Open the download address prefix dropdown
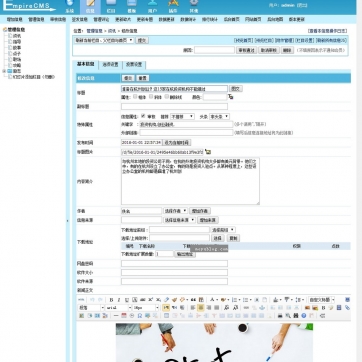Screen dimensions: 362x362 [x=223, y=230]
